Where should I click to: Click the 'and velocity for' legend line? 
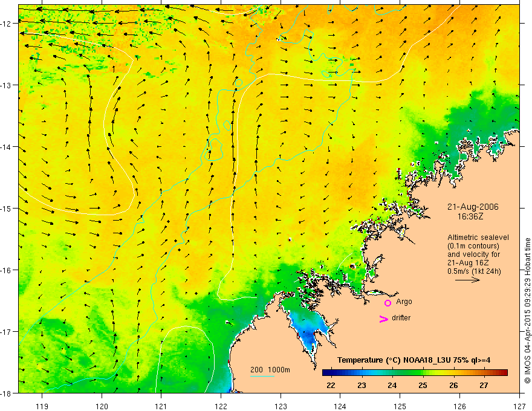pos(474,254)
